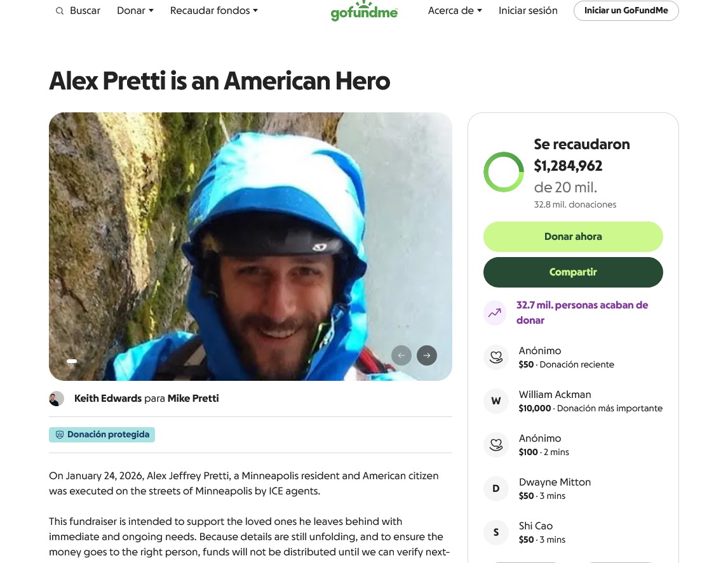
Task: Click the anonymous donor heart icon
Action: pyautogui.click(x=496, y=357)
